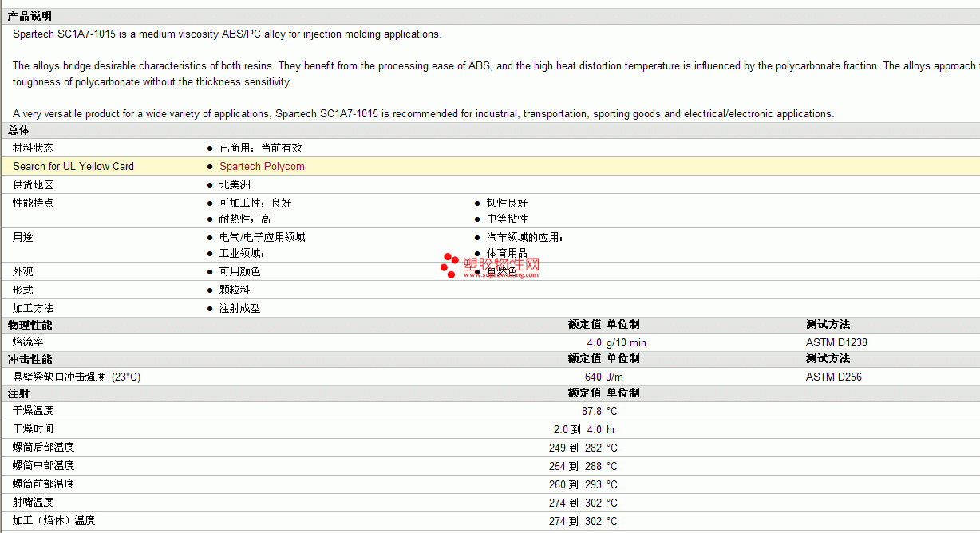
Task: Select the 螺筒后部温度 row label
Action: [44, 448]
